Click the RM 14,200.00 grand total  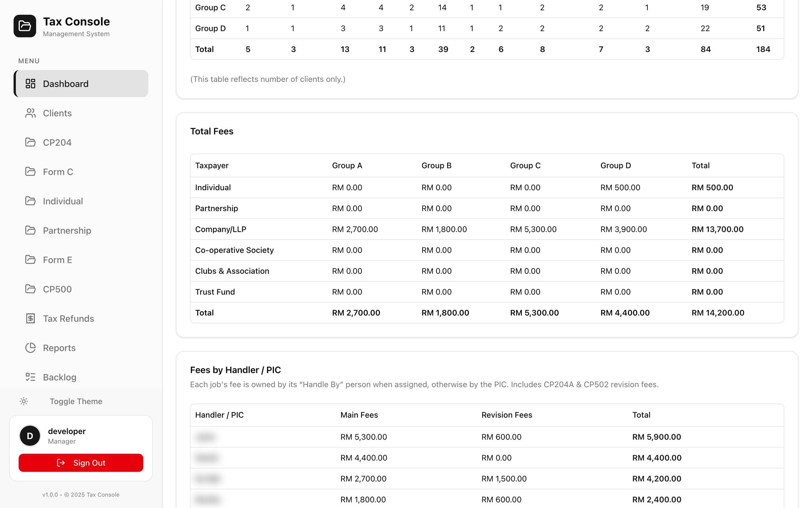718,313
